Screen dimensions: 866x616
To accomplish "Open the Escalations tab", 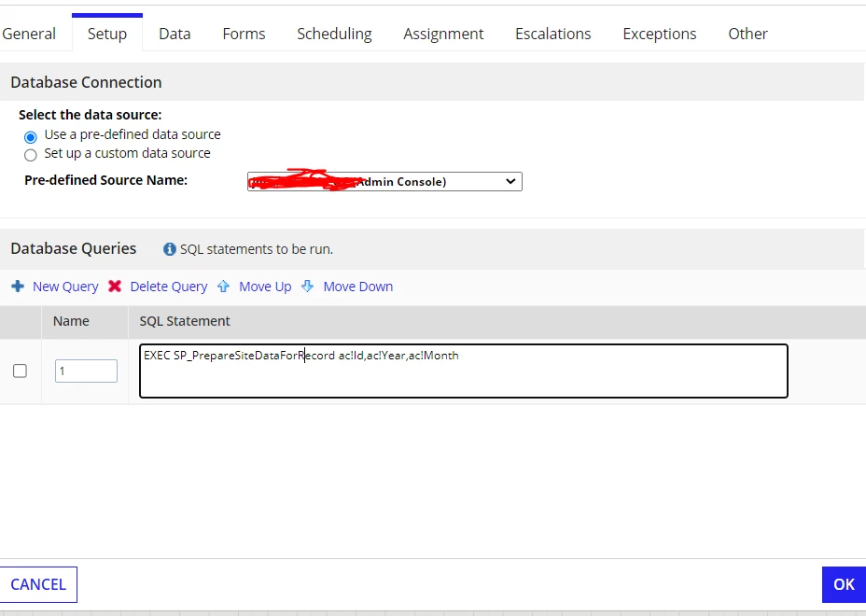I will tap(552, 34).
